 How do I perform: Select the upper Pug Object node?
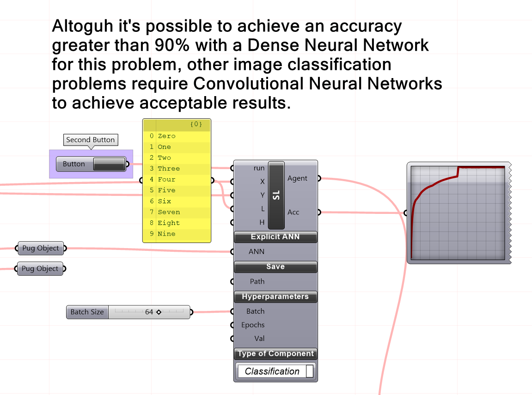pyautogui.click(x=41, y=249)
